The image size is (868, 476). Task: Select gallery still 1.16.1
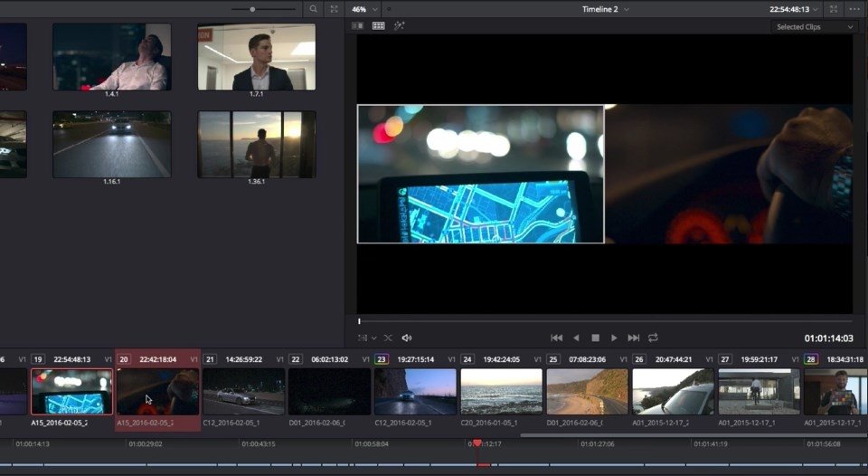112,144
